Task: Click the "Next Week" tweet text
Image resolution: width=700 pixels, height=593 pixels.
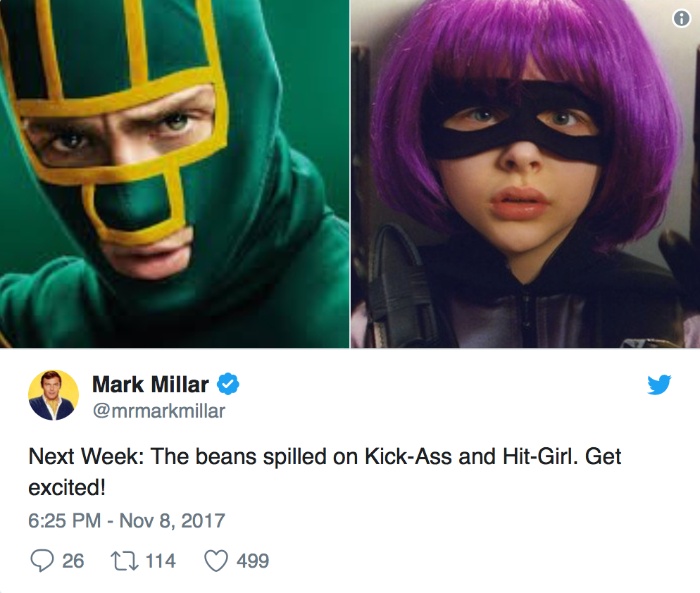Action: click(85, 457)
